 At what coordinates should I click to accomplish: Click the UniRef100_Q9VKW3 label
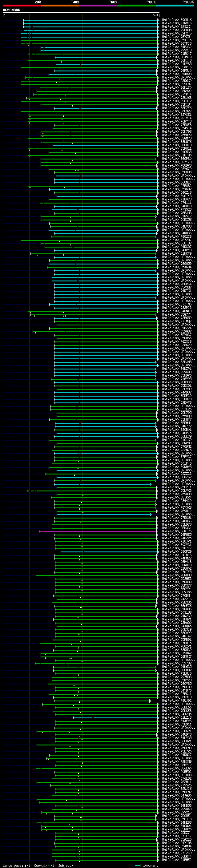(176, 372)
